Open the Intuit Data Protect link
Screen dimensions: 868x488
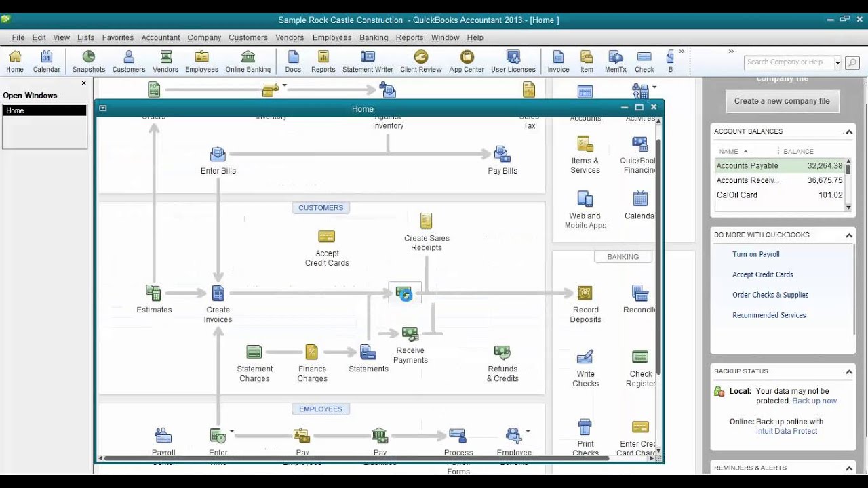pos(787,431)
